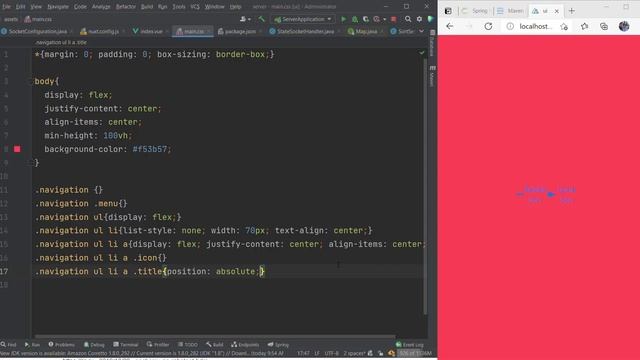Click the browser profile avatar
The width and height of the screenshot is (640, 360).
tap(624, 26)
